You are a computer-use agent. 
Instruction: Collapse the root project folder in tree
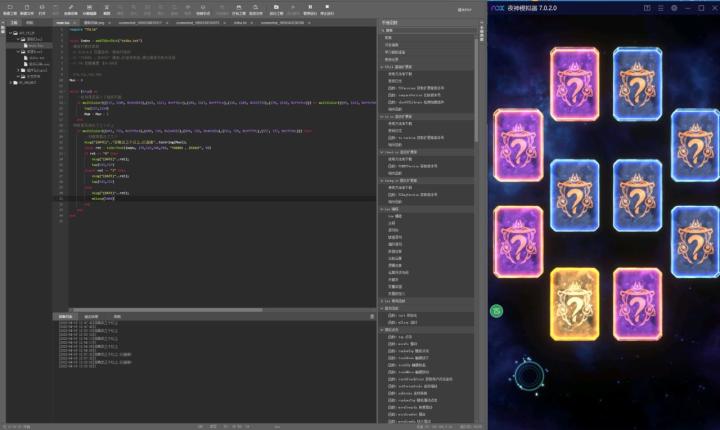pos(11,32)
